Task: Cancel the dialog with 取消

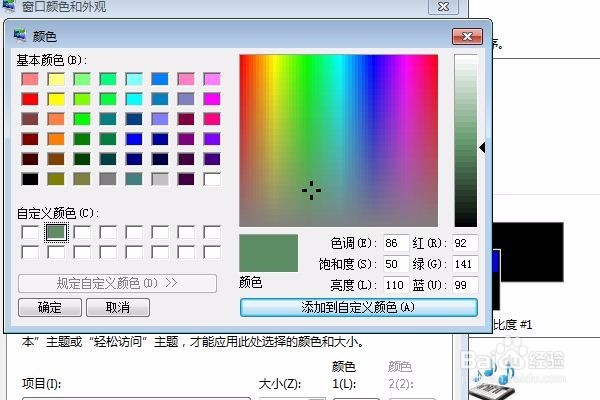Action: coord(118,307)
